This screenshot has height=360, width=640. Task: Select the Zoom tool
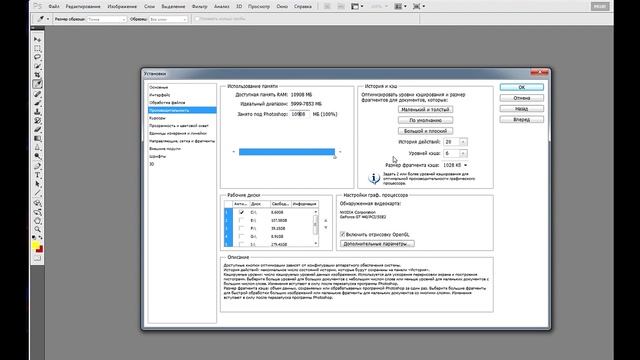[37, 230]
